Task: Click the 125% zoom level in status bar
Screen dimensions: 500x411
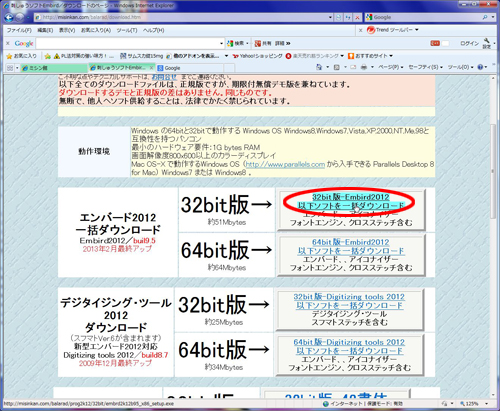Action: pyautogui.click(x=471, y=404)
